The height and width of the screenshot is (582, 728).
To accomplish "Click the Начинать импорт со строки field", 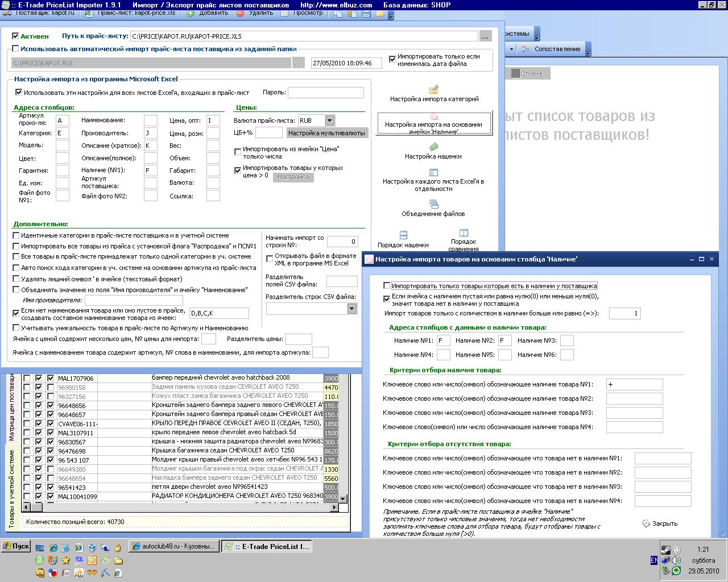I will click(x=342, y=242).
